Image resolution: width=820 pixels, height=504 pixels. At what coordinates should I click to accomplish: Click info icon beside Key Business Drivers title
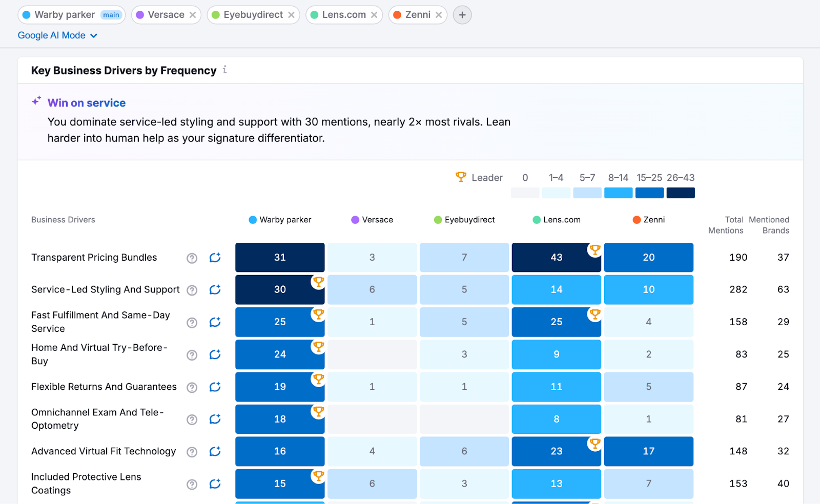click(225, 70)
